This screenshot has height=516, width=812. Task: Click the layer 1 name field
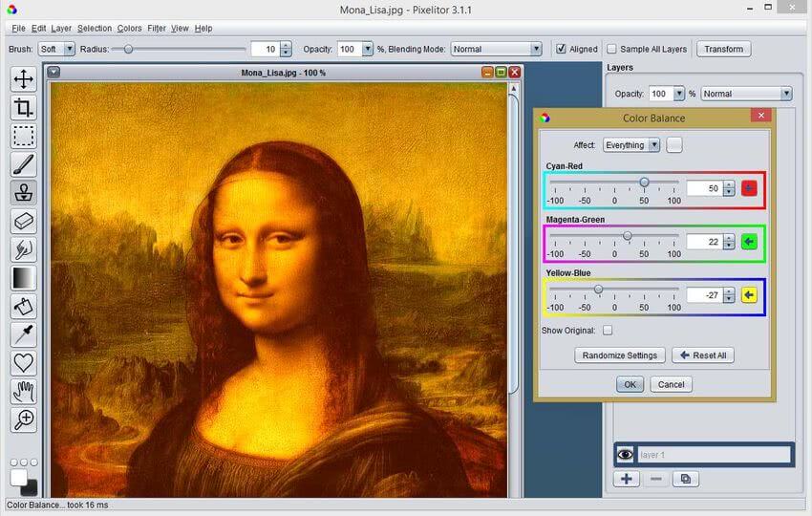714,454
